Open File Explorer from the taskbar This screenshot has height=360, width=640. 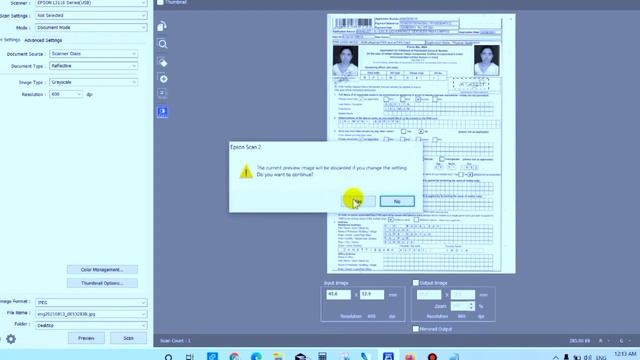[278, 356]
